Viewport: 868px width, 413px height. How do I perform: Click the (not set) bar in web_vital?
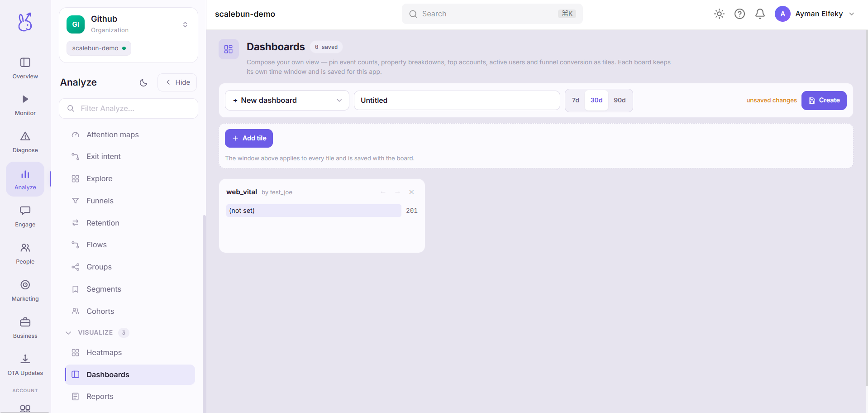coord(314,211)
